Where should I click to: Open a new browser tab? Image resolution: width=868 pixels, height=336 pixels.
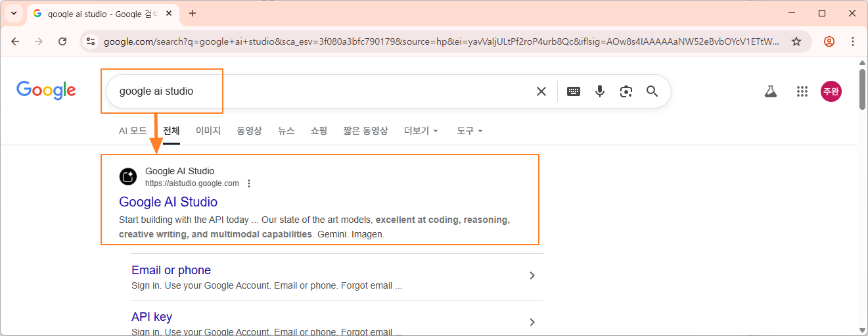[x=193, y=13]
